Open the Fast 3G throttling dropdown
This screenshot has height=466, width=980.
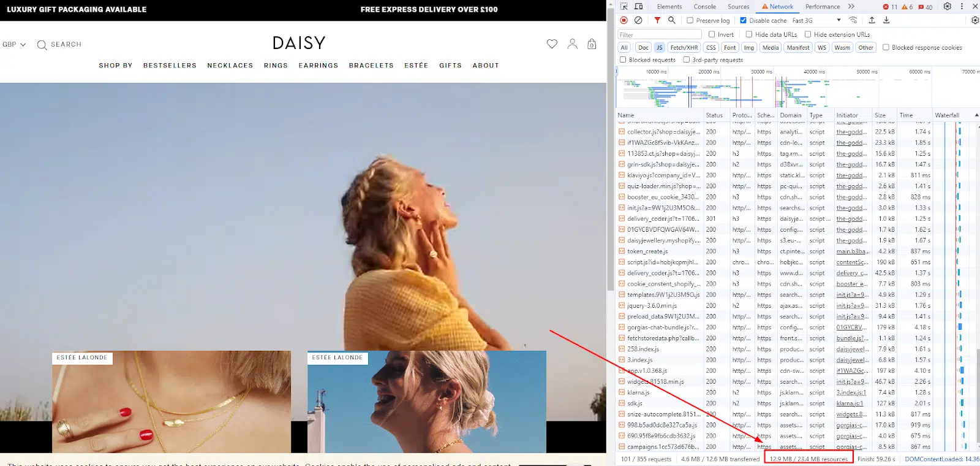coord(816,20)
